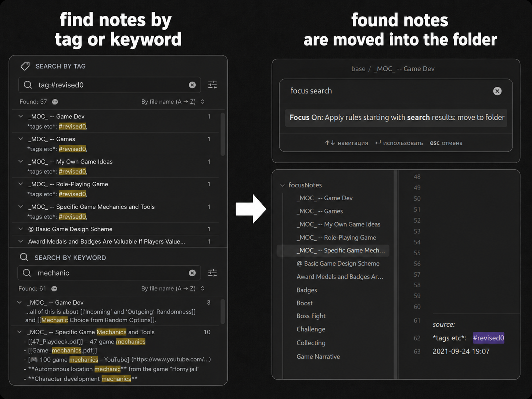Open the options bubble next to Found: 61
Image resolution: width=532 pixels, height=399 pixels.
tap(54, 289)
